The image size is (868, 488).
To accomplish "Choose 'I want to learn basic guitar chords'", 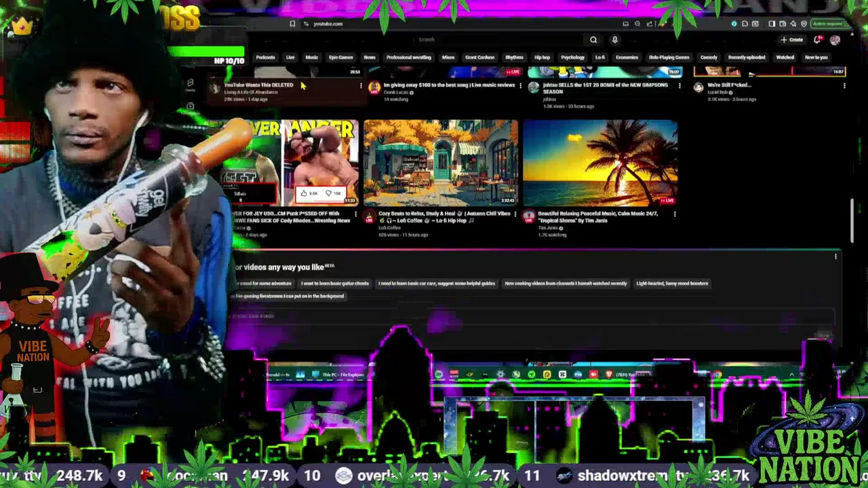I will [335, 283].
